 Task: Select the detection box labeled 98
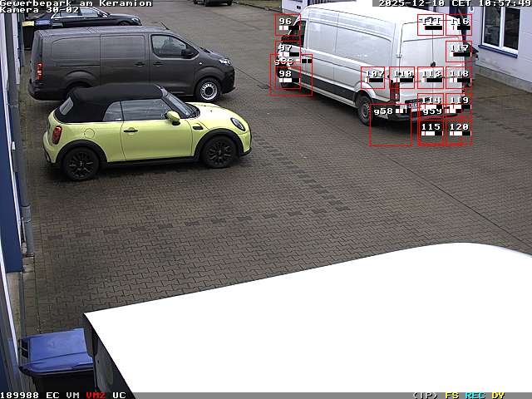(285, 77)
